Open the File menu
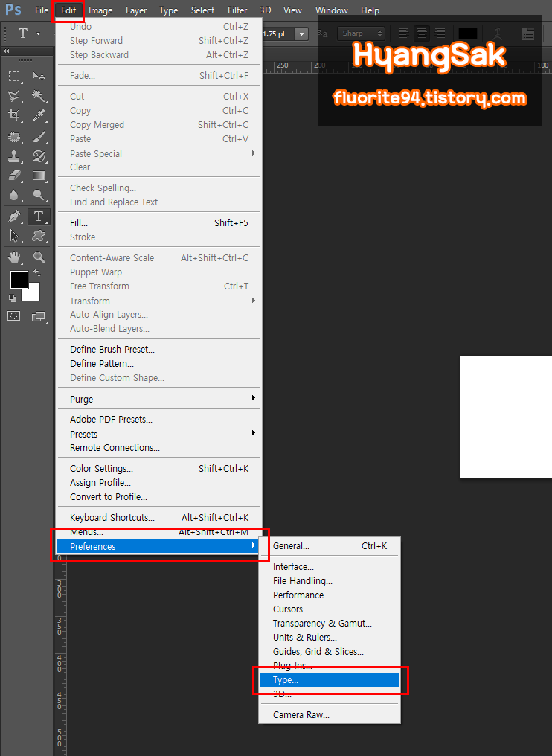Image resolution: width=552 pixels, height=756 pixels. click(42, 10)
